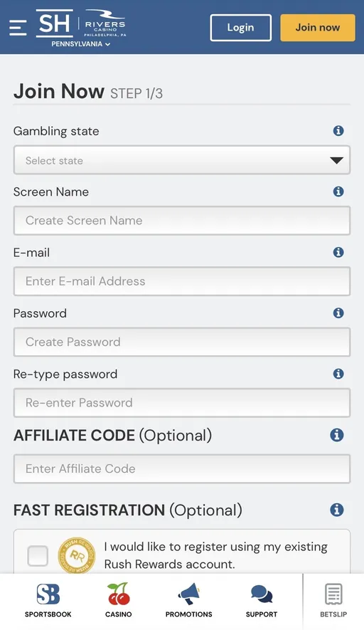Focus the Create Screen Name field
Image resolution: width=364 pixels, height=630 pixels.
[182, 221]
